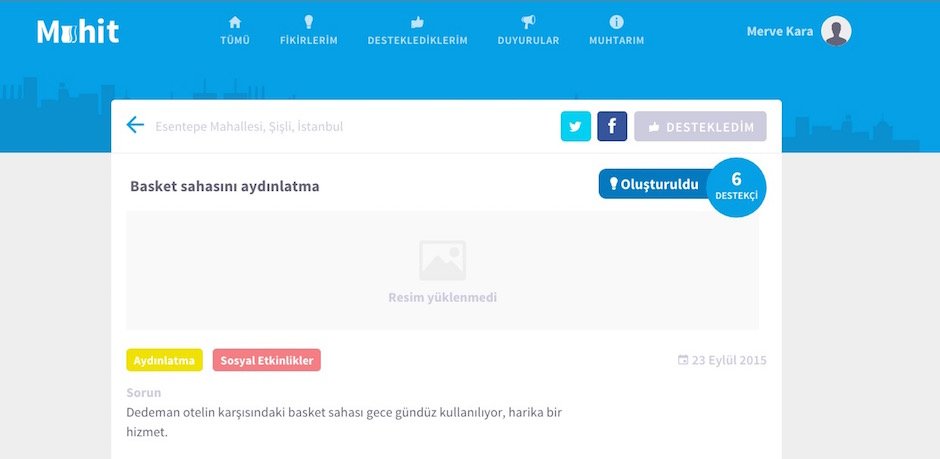Click the info icon above Muhtarım
Screen dimensions: 940x459
616,22
